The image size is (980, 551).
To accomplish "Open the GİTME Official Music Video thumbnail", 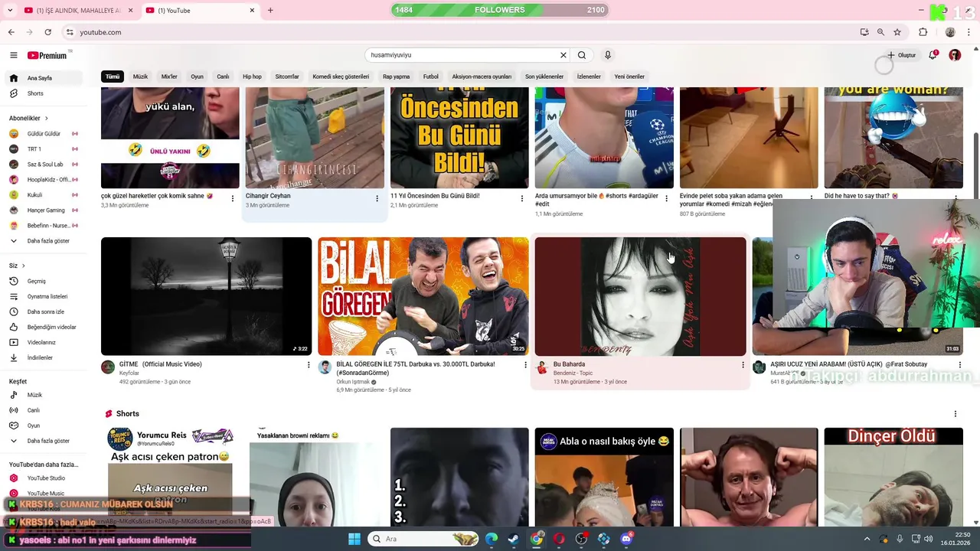I will pos(206,296).
